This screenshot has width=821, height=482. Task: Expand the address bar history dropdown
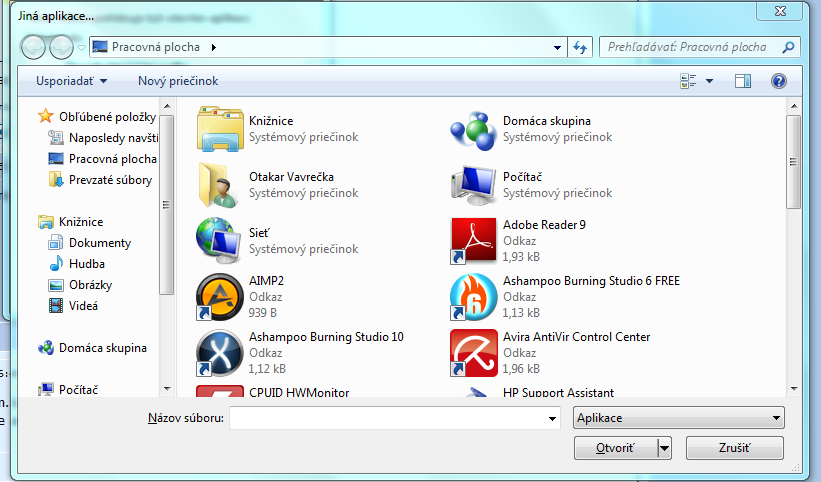[x=557, y=48]
